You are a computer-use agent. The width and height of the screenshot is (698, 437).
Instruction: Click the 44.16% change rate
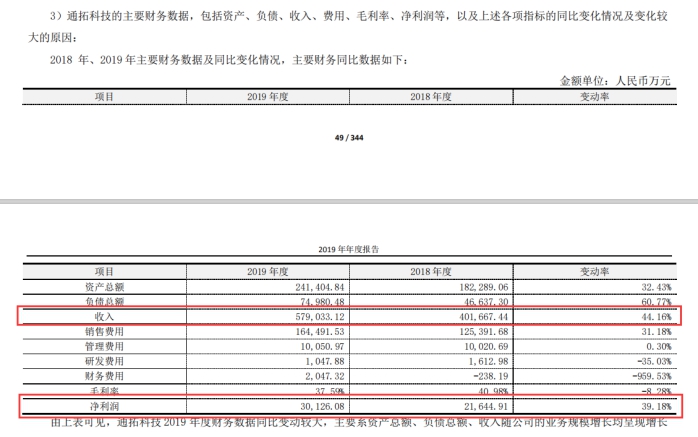pos(656,317)
